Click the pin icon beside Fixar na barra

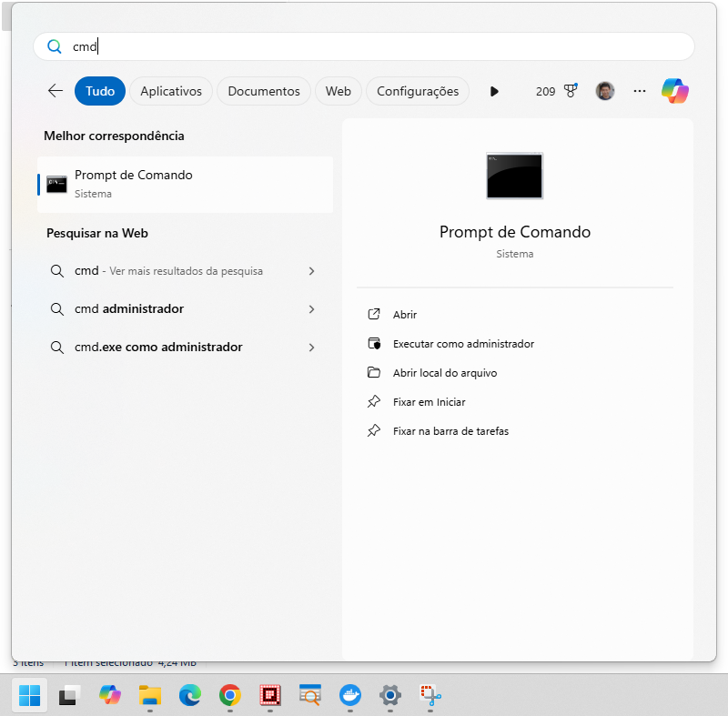[x=374, y=430]
